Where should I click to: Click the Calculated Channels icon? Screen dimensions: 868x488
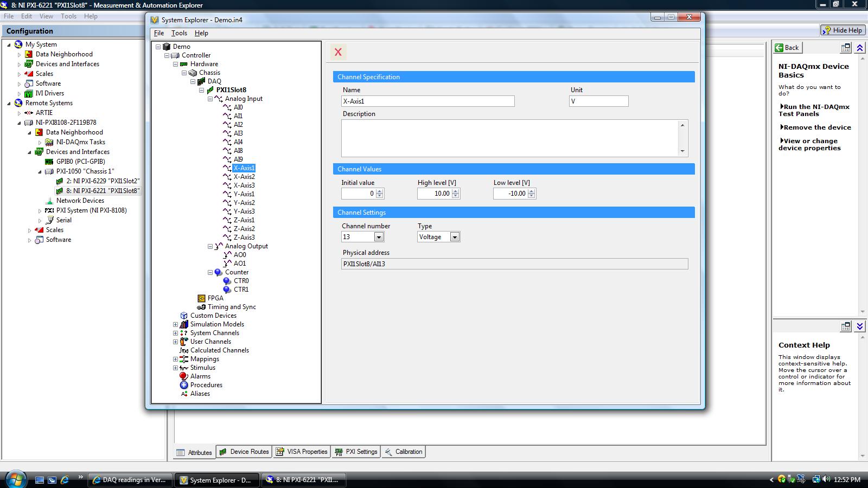tap(184, 350)
